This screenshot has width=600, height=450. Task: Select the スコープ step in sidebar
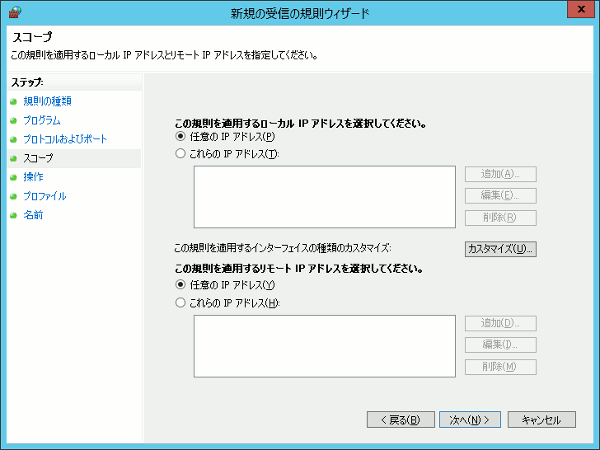pos(38,158)
